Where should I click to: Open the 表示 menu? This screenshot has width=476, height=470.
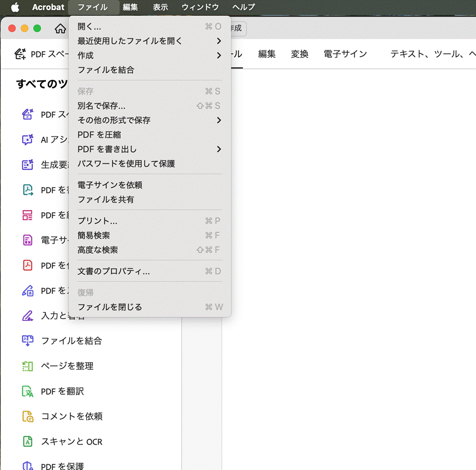[160, 7]
